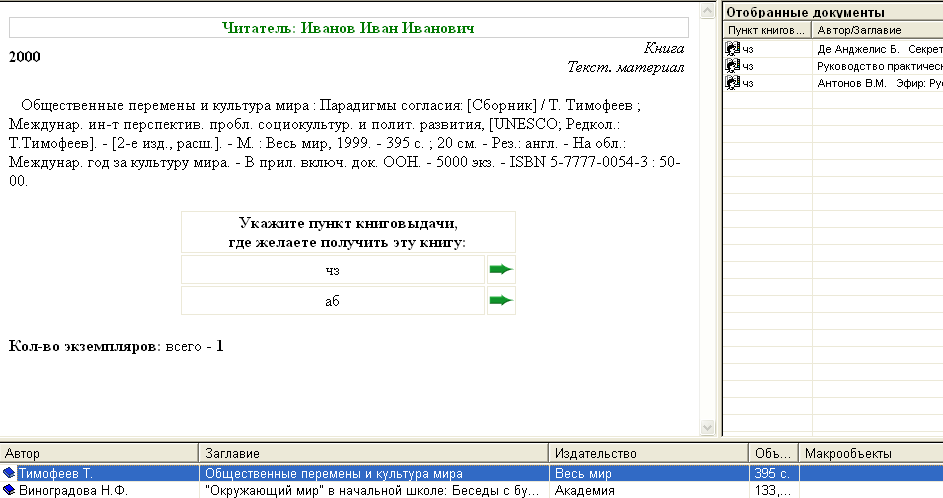This screenshot has height=498, width=943.
Task: Sort list by Заглавие column header
Action: 373,453
